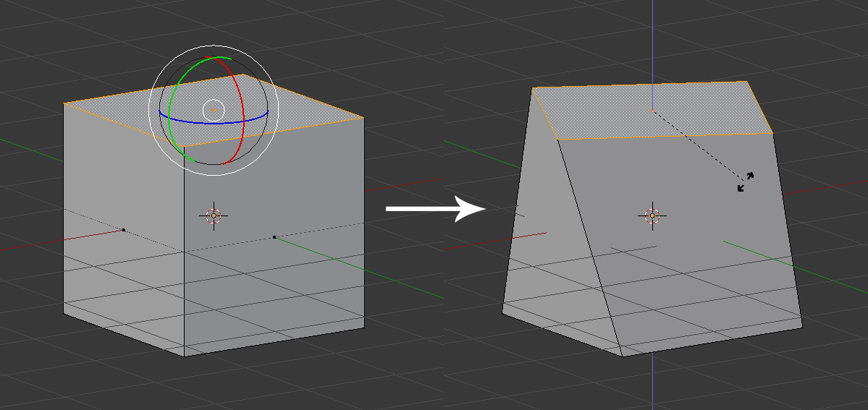
Task: Click the slanted front edge of right mesh
Action: tap(589, 246)
